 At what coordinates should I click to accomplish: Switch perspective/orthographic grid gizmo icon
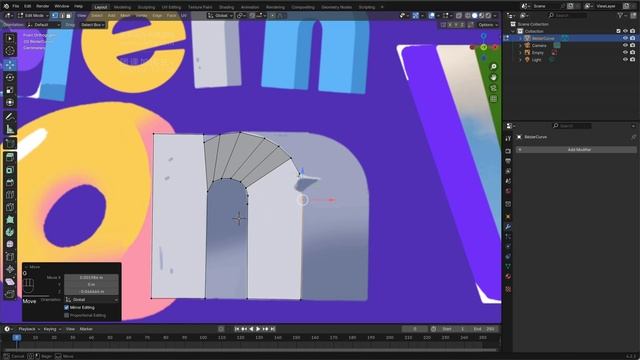493,99
